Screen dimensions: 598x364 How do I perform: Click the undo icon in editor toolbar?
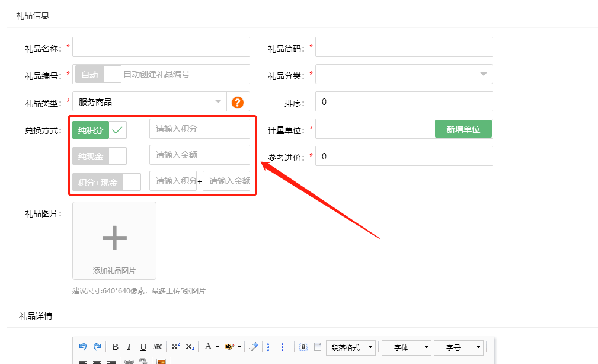pyautogui.click(x=83, y=347)
